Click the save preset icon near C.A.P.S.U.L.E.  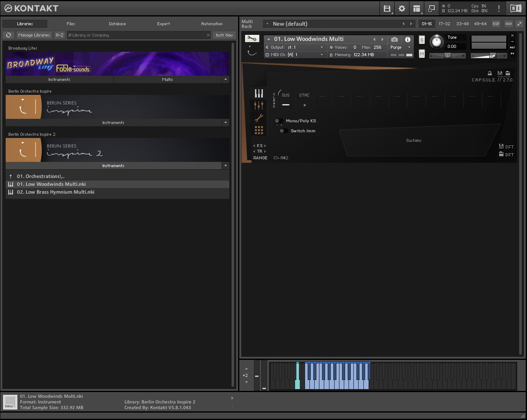coord(500,74)
